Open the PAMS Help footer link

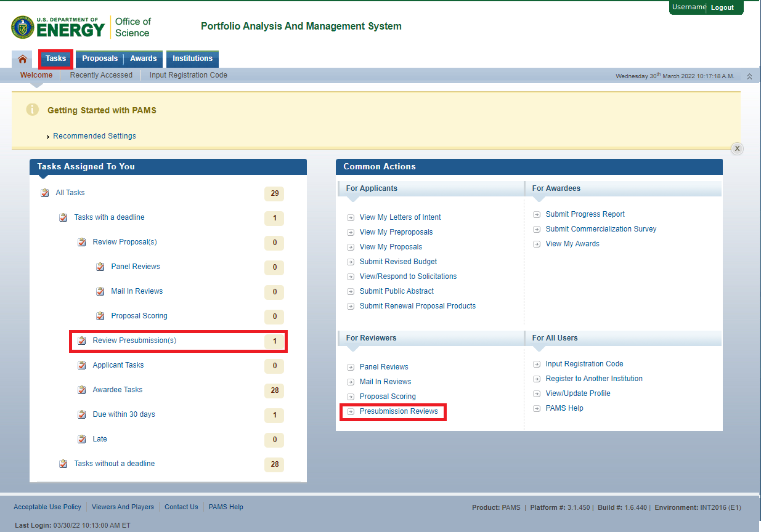pos(226,507)
